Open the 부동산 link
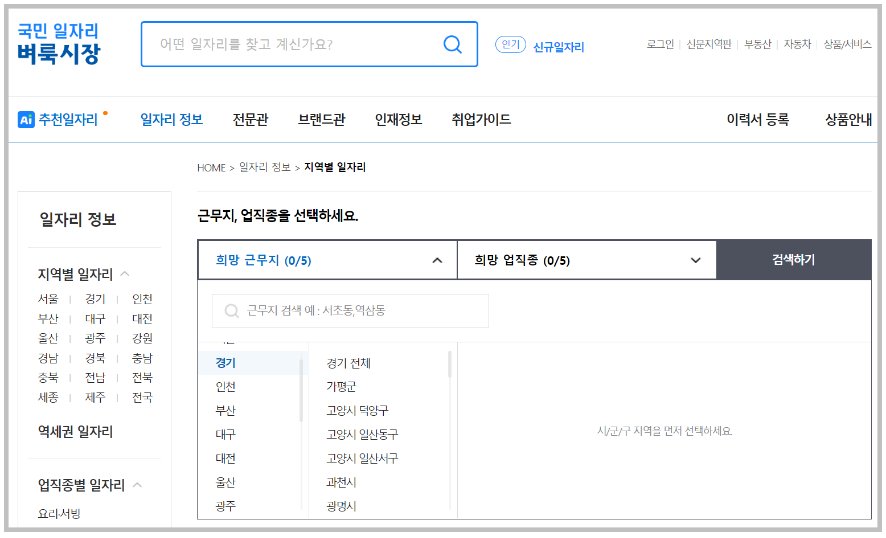This screenshot has height=538, width=886. 757,44
